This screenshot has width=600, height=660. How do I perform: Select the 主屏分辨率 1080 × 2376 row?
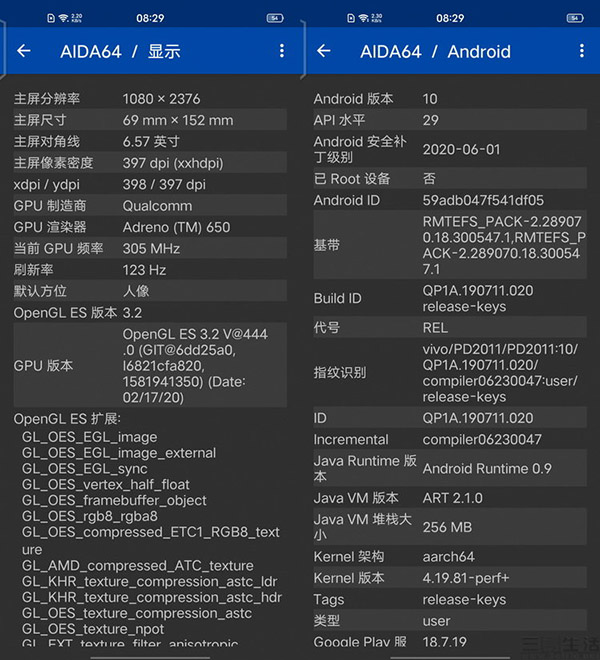click(150, 99)
